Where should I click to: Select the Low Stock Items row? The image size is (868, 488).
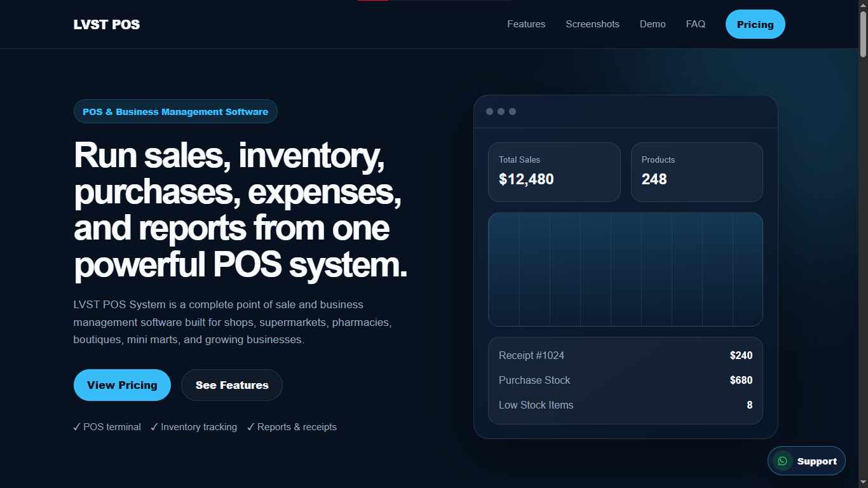click(x=625, y=405)
